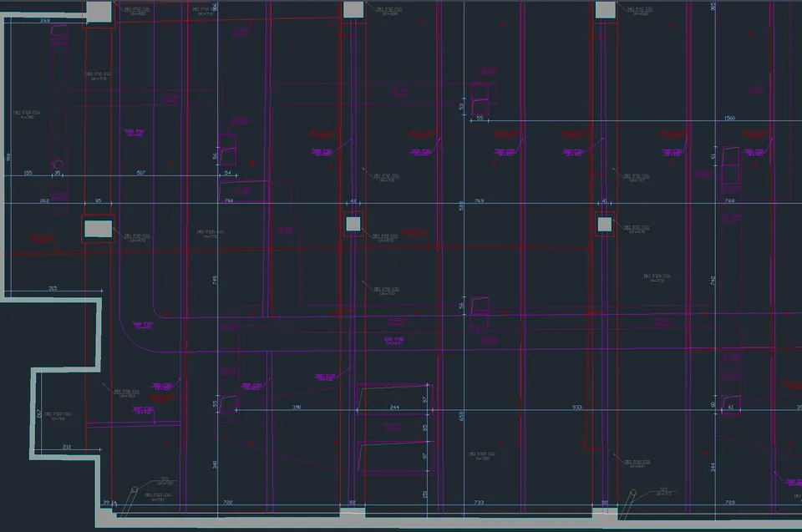Image resolution: width=802 pixels, height=532 pixels.
Task: Select the 722 dimension text
Action: 228,502
